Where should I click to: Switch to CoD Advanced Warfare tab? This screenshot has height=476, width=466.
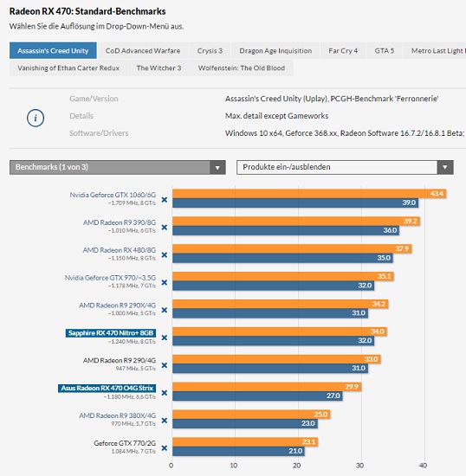click(x=143, y=51)
